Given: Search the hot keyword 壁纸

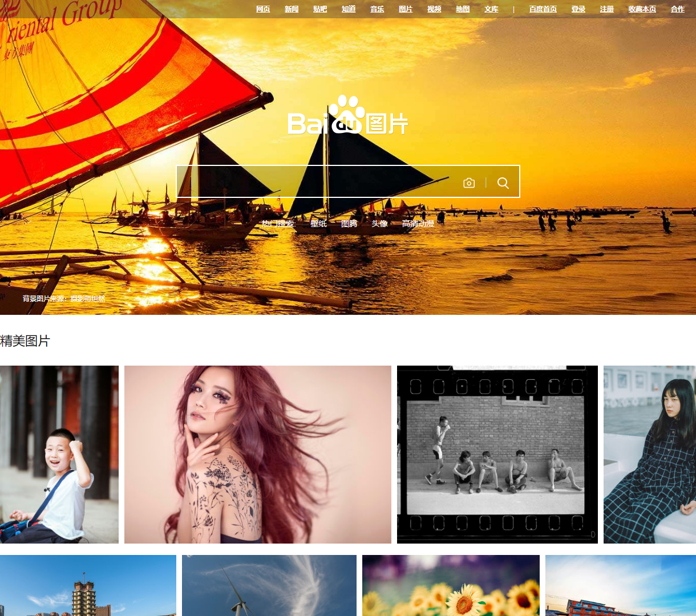Looking at the screenshot, I should click(x=318, y=224).
